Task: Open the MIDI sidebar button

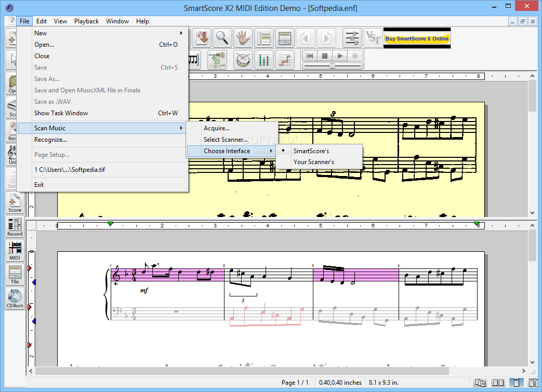Action: 15,250
